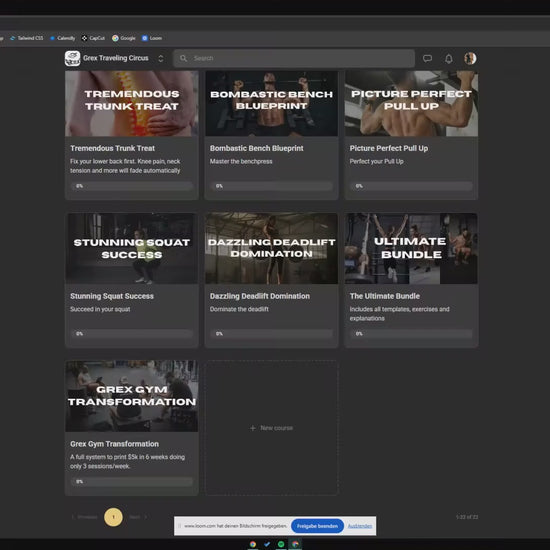Click the Chrome icon in the taskbar

pos(253,544)
